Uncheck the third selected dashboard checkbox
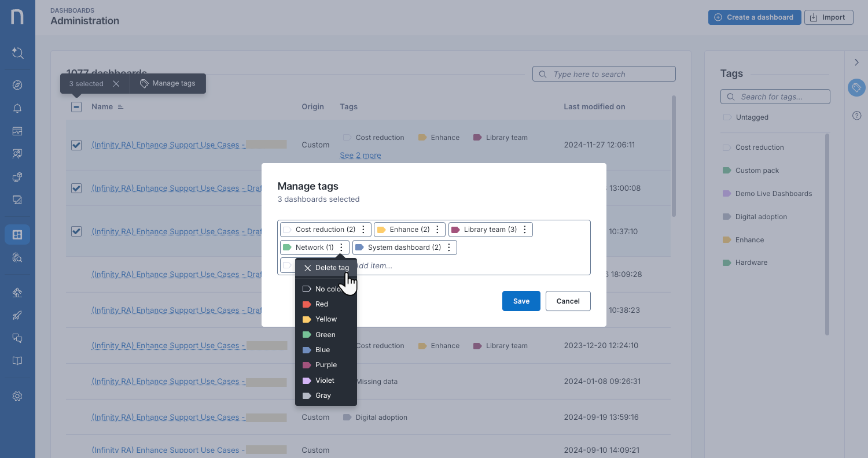Viewport: 868px width, 458px height. tap(76, 231)
